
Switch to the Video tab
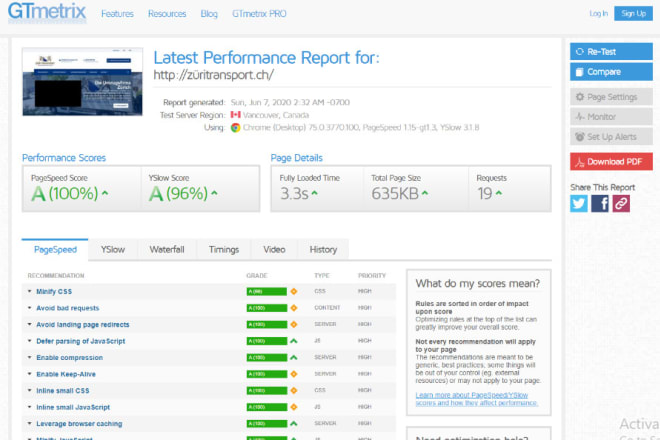point(274,250)
